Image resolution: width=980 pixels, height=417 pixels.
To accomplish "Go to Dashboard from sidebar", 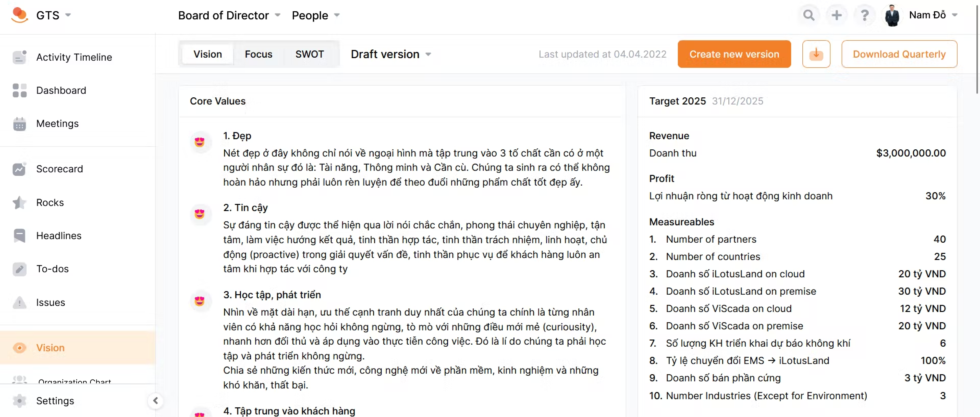I will click(61, 90).
